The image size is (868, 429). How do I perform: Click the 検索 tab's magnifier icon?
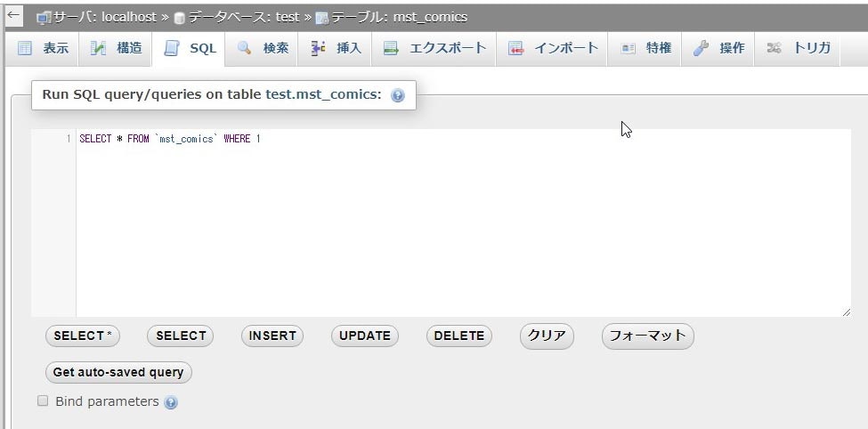pos(244,48)
